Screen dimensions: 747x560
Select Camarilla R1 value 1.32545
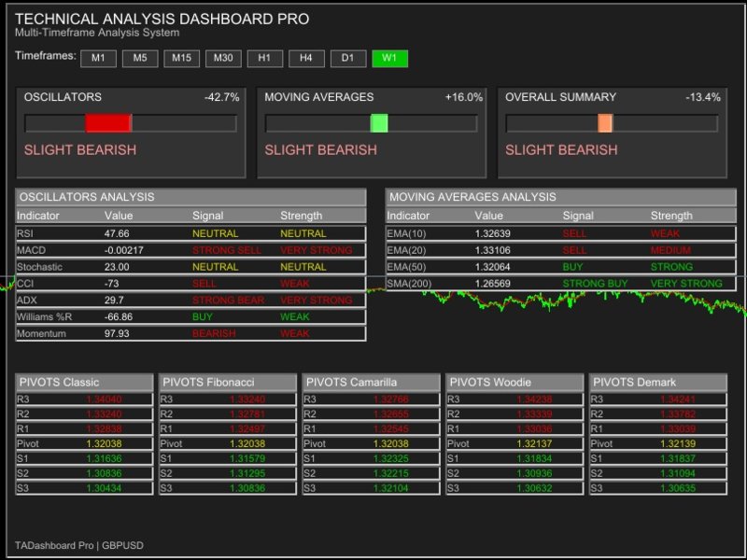point(390,429)
